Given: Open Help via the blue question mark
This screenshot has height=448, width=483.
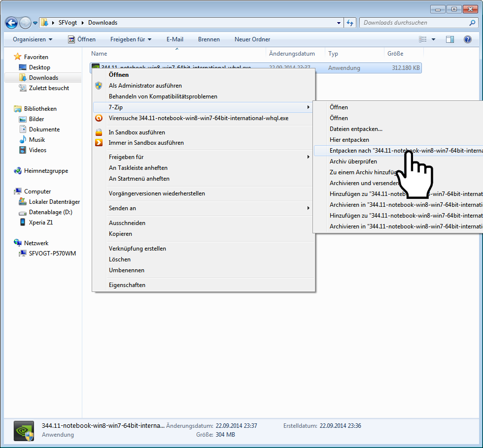Looking at the screenshot, I should click(x=468, y=39).
